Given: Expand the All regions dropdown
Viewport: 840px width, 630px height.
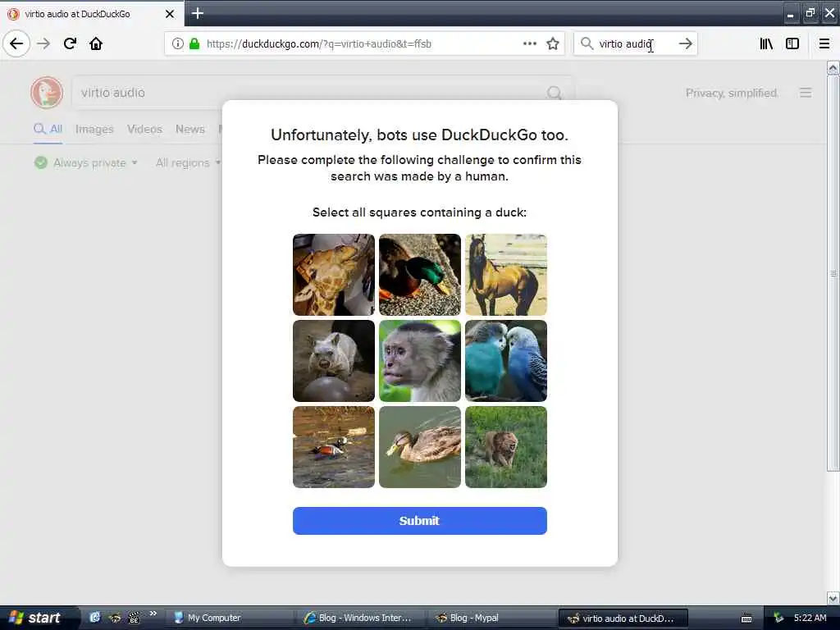Looking at the screenshot, I should click(188, 162).
